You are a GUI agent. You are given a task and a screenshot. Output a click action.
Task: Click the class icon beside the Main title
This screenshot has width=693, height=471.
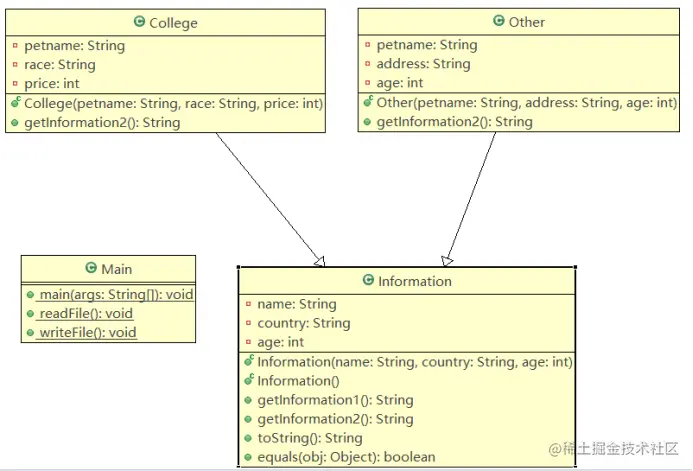pyautogui.click(x=91, y=268)
